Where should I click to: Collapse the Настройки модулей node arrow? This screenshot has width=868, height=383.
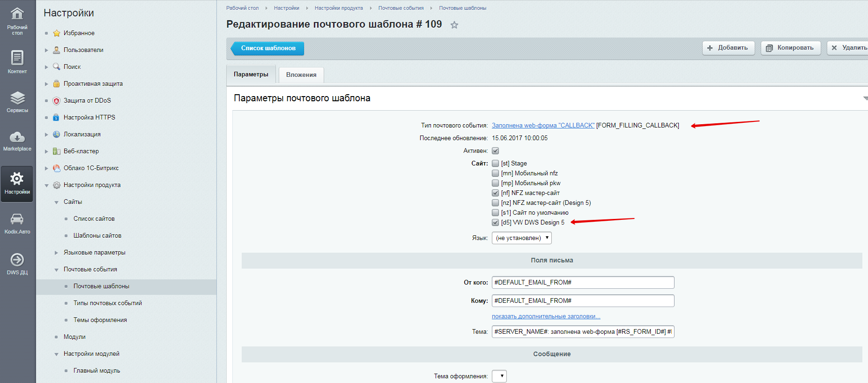click(56, 354)
